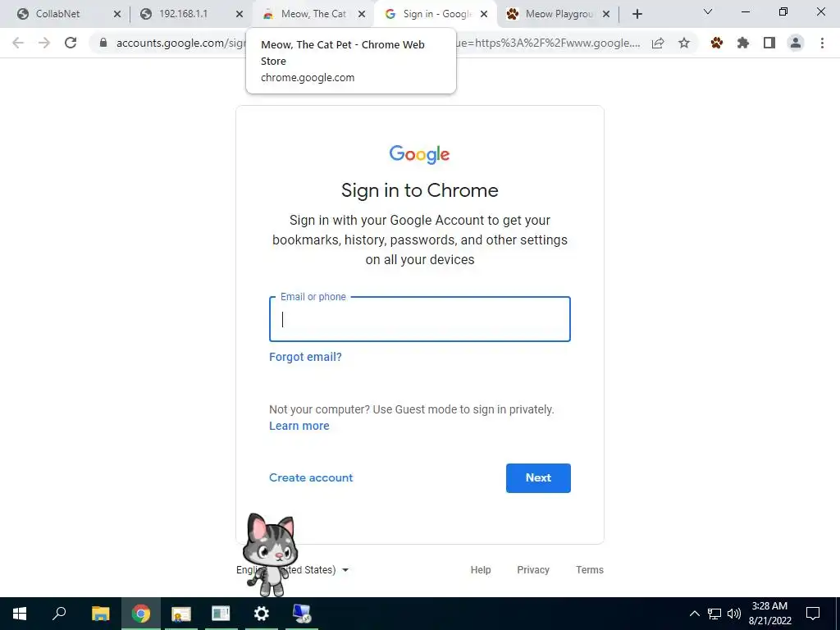Toggle the side panel icon
The height and width of the screenshot is (630, 840).
pos(769,43)
